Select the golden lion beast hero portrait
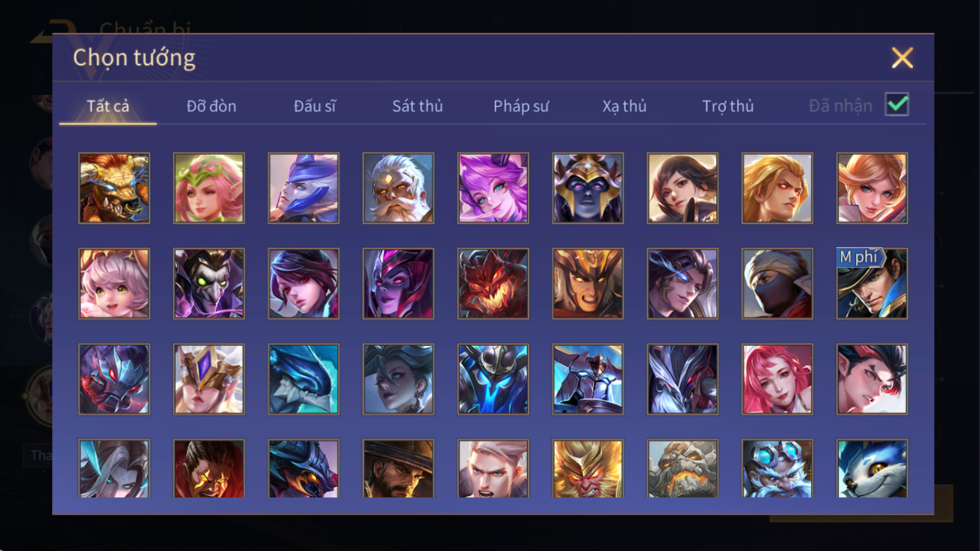 click(114, 188)
